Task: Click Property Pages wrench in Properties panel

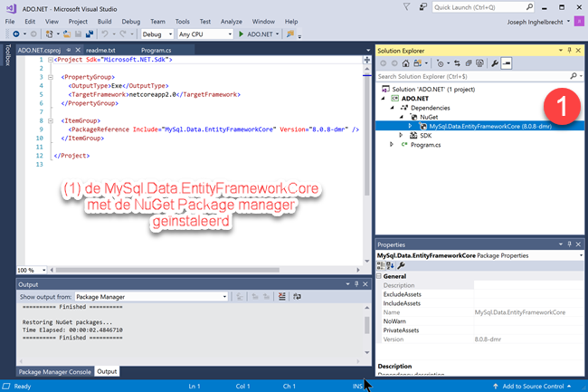Action: [401, 265]
